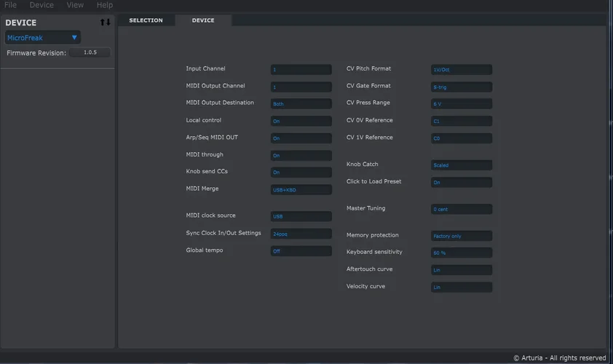The width and height of the screenshot is (613, 364).
Task: Open the MIDI Output Destination dropdown
Action: click(301, 104)
